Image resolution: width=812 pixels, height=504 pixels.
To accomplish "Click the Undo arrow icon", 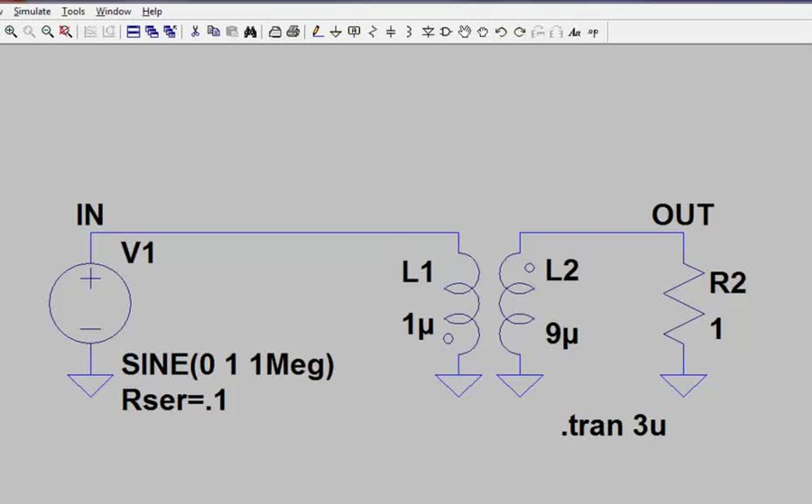I will point(500,32).
